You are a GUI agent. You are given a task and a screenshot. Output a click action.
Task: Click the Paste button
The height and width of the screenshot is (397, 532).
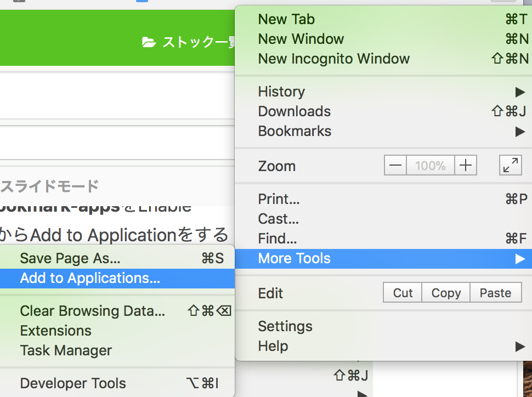[x=495, y=292]
